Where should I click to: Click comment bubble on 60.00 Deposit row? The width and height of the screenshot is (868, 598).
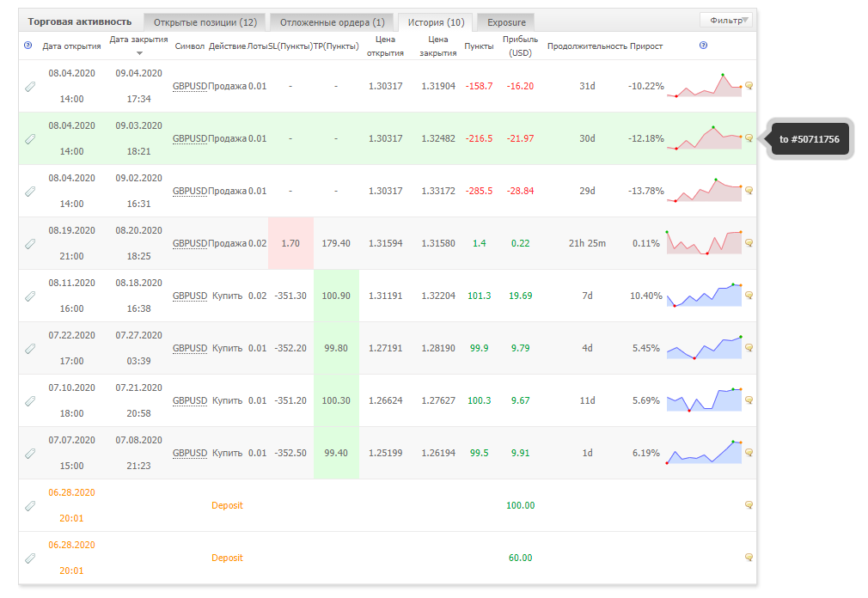coord(749,558)
